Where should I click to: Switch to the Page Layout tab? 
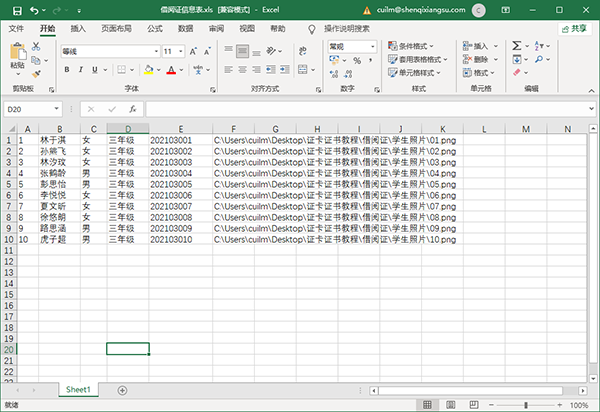pyautogui.click(x=116, y=29)
